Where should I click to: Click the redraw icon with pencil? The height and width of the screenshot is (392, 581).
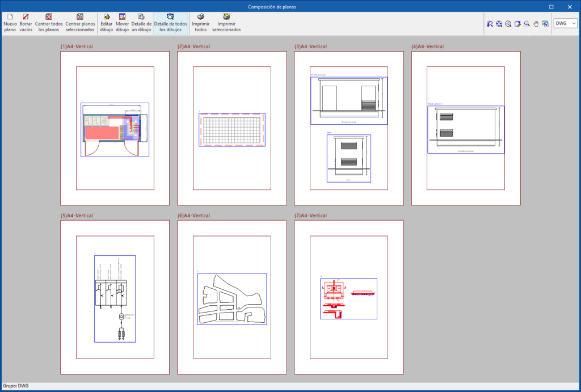(x=517, y=24)
